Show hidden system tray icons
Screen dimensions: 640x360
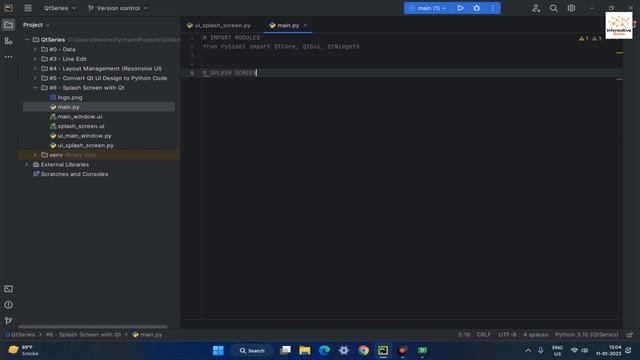point(528,351)
